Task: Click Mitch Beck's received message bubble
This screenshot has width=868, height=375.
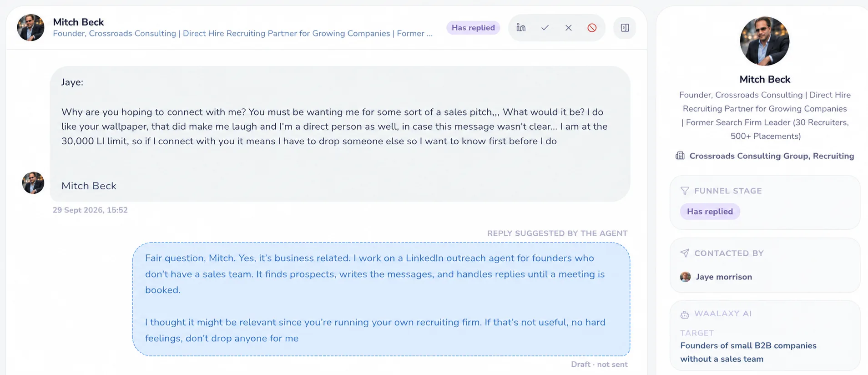Action: click(340, 134)
